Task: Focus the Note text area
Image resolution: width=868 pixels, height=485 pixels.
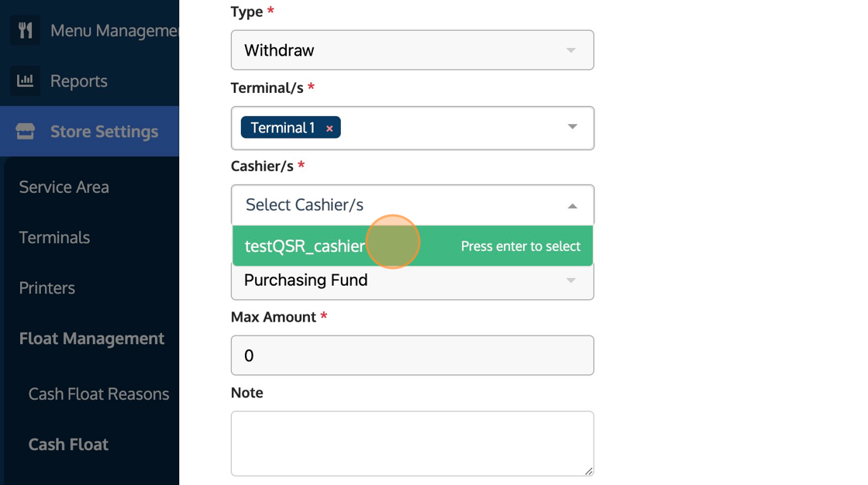Action: 412,442
